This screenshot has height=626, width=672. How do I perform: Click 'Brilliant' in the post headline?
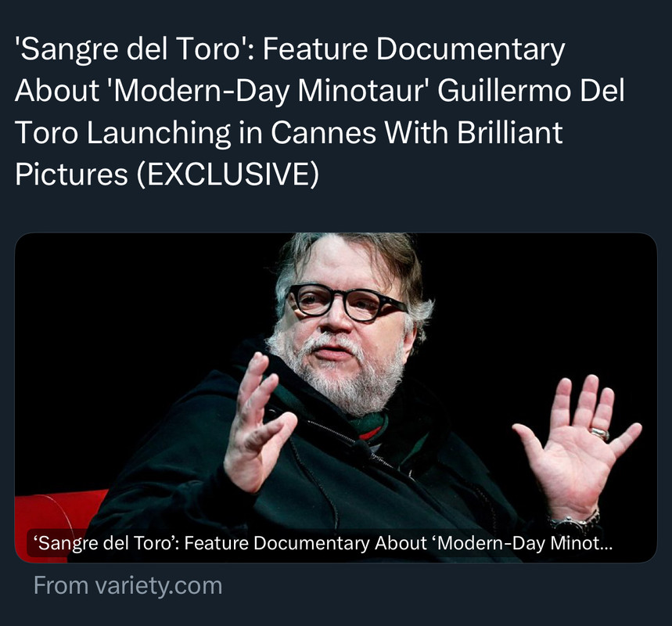pyautogui.click(x=509, y=132)
